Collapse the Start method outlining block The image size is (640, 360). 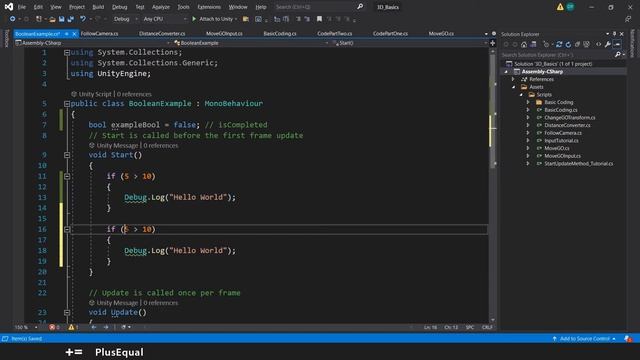point(67,155)
